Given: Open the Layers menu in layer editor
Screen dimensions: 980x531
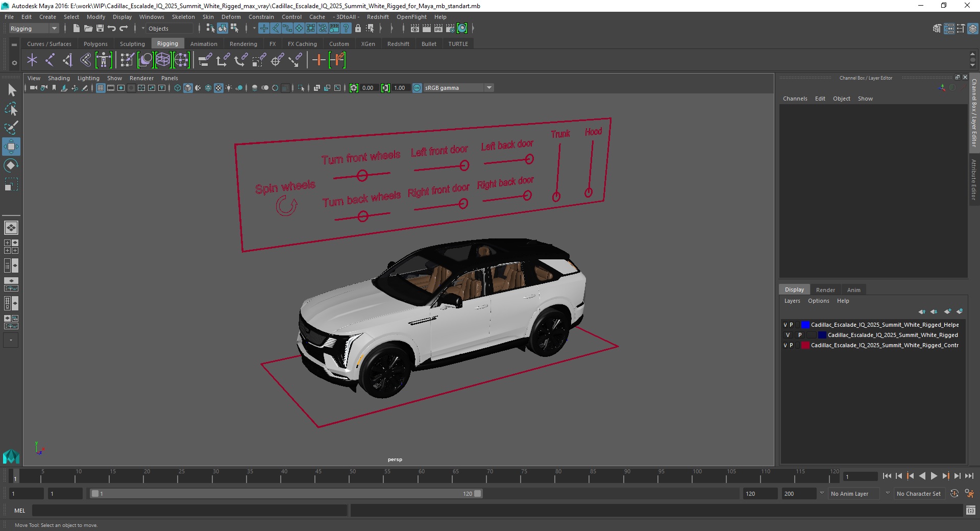Looking at the screenshot, I should tap(792, 301).
